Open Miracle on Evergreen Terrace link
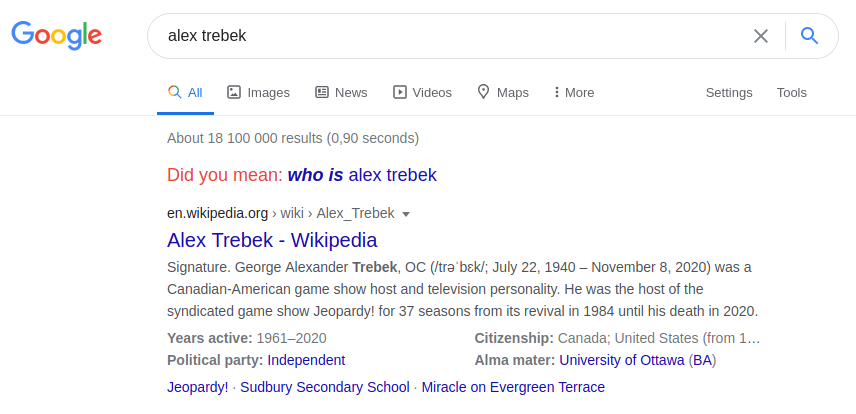The image size is (856, 414). point(513,387)
